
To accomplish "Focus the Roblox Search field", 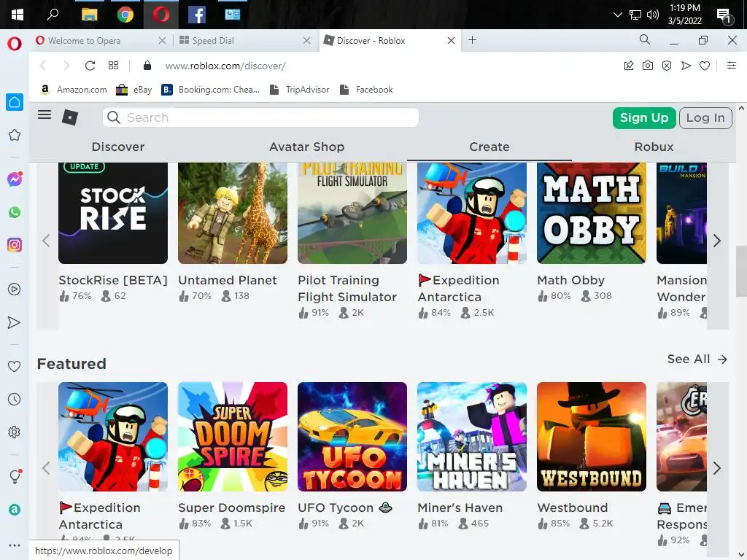I will (x=260, y=117).
